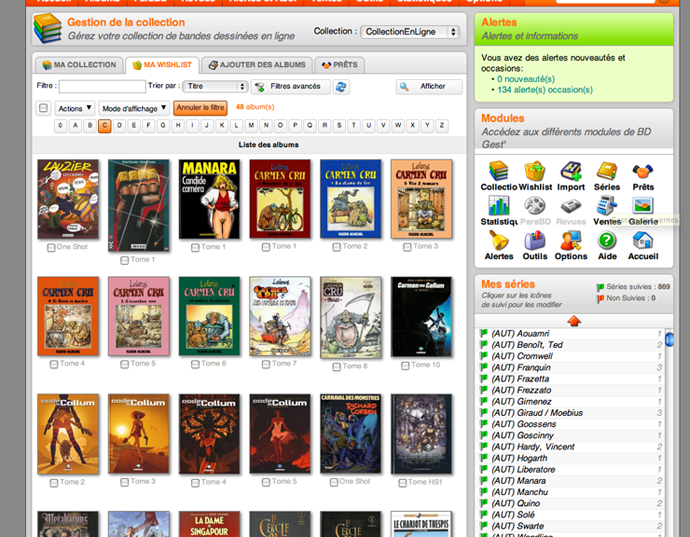Switch to the MA COLLECTION tab
The width and height of the screenshot is (690, 537).
[79, 65]
